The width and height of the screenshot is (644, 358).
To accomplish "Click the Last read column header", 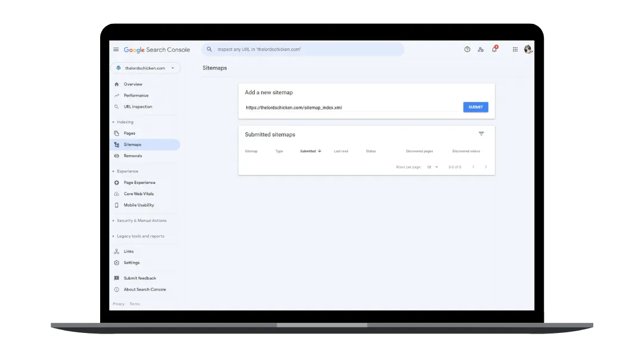I will [341, 152].
